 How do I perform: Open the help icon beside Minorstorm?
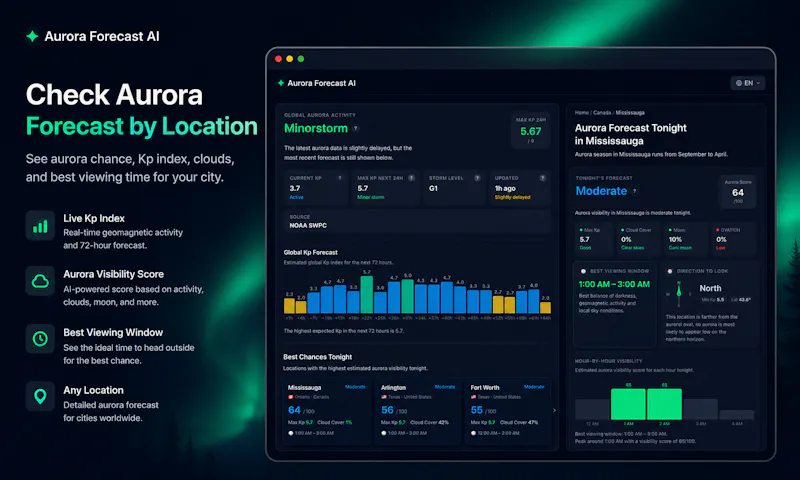[356, 129]
